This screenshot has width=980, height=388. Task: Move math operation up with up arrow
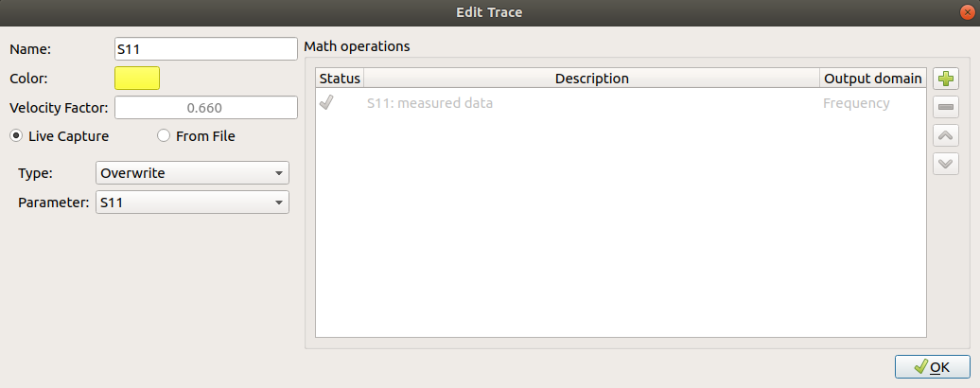946,135
